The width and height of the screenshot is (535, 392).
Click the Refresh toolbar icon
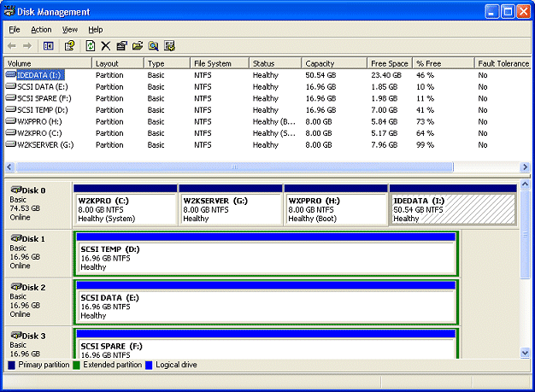[x=91, y=45]
